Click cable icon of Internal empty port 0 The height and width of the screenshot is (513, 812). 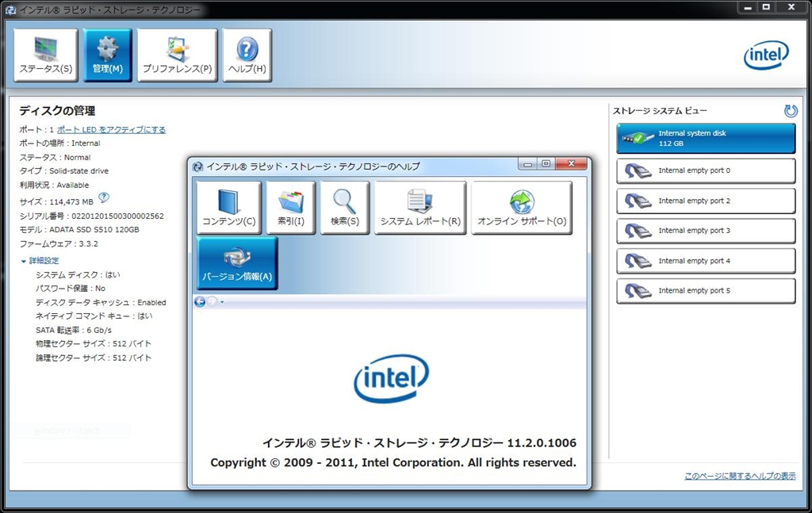[x=638, y=170]
